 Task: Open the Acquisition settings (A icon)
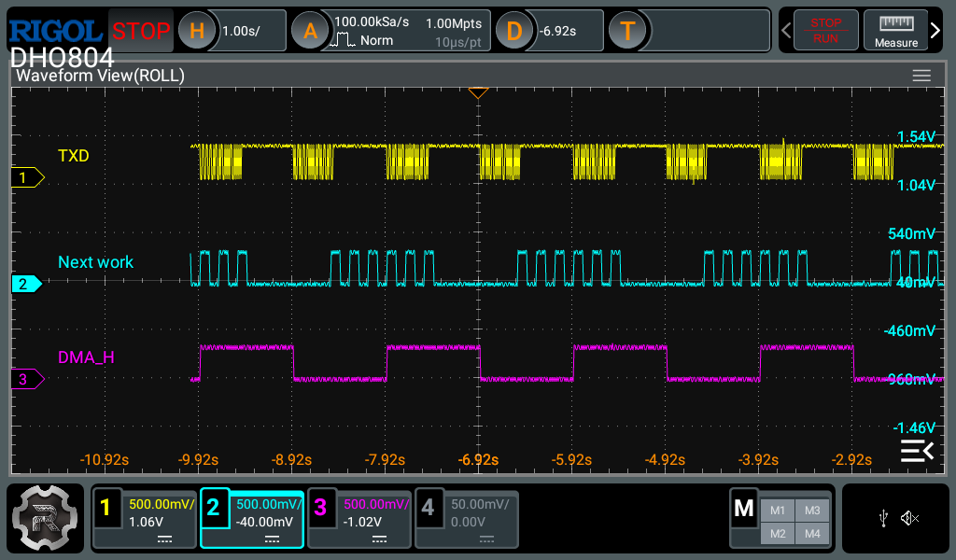[x=311, y=31]
